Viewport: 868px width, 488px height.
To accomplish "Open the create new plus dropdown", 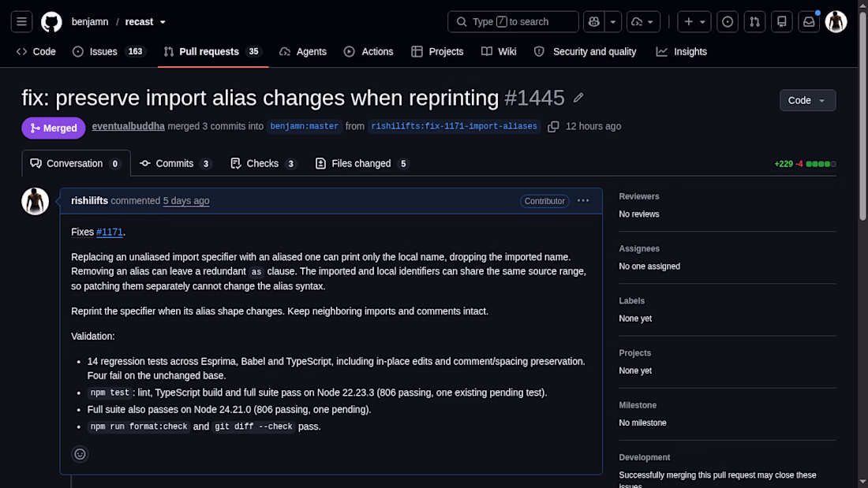I will 694,22.
